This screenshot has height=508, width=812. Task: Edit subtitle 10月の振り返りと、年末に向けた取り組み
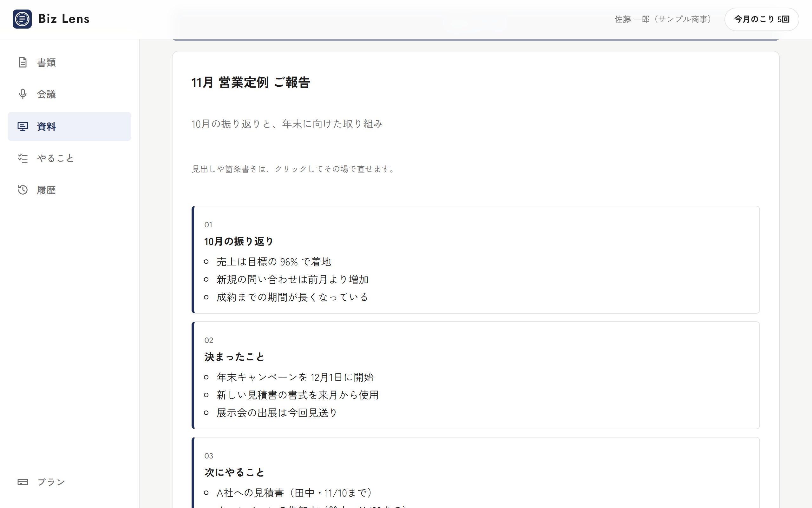(x=287, y=124)
